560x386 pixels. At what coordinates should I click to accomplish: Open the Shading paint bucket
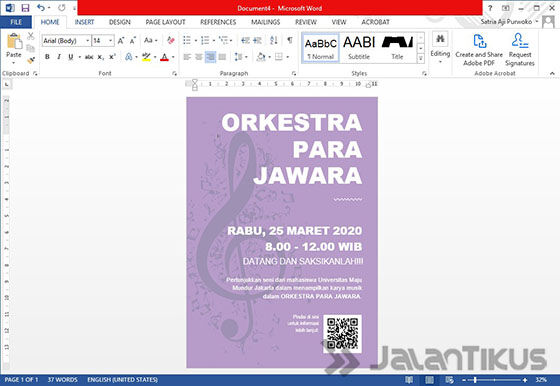[261, 57]
